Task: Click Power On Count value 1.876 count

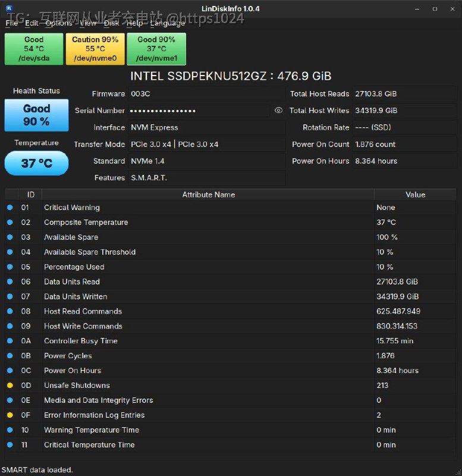Action: click(405, 144)
